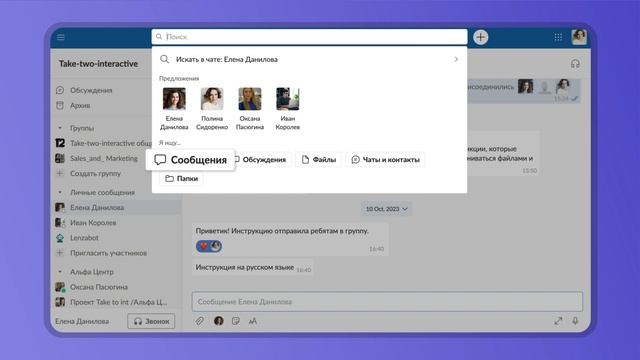Click the plus icon beside Пригласить участников
Image resolution: width=640 pixels, height=360 pixels.
(60, 253)
